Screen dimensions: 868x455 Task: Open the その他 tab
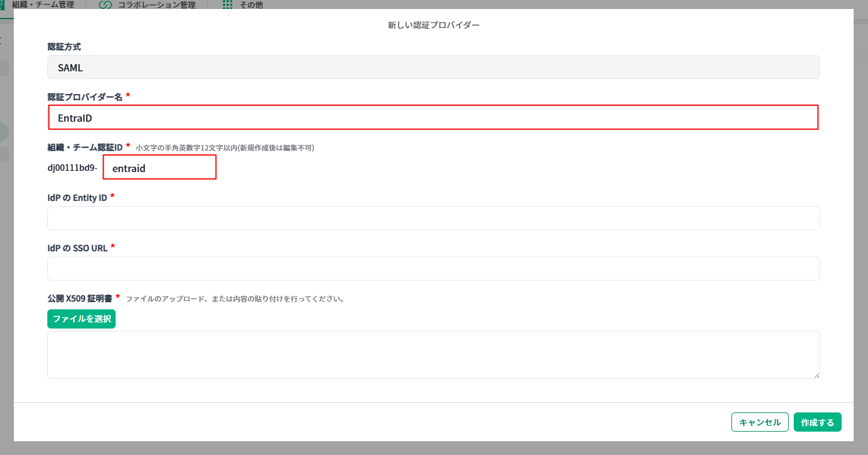pos(243,5)
